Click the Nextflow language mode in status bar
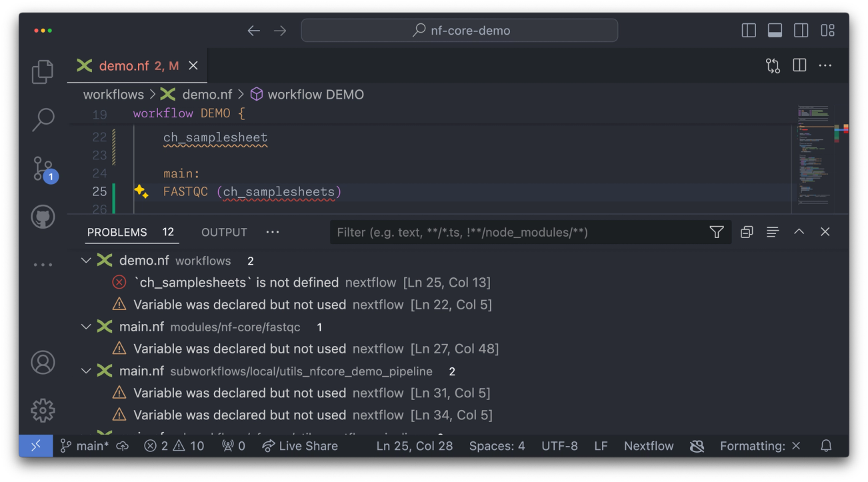 649,446
